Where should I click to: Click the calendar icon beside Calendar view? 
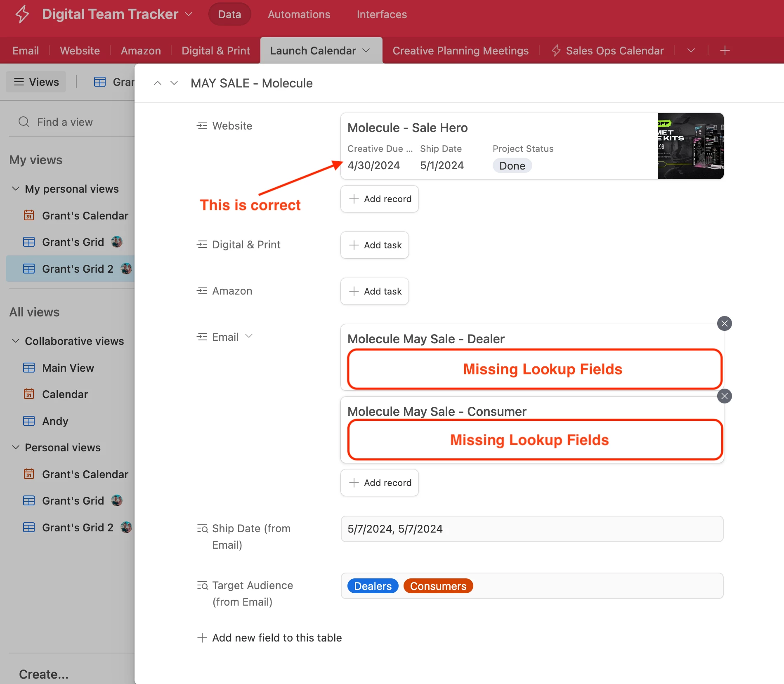point(29,394)
